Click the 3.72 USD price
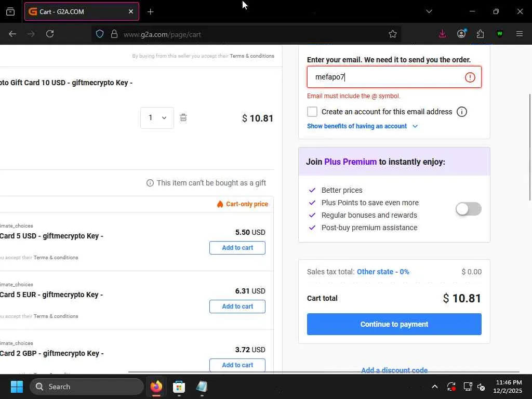This screenshot has height=399, width=532. point(250,350)
